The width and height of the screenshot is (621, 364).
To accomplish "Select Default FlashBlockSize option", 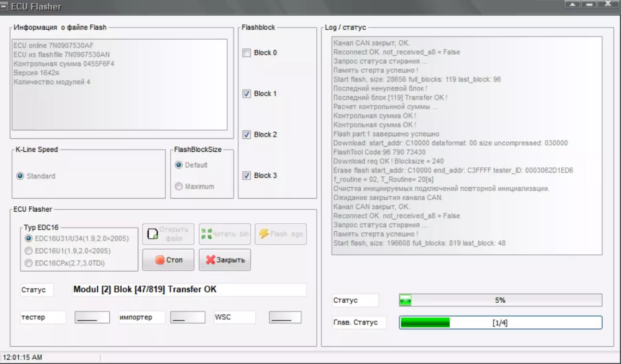I will tap(179, 165).
